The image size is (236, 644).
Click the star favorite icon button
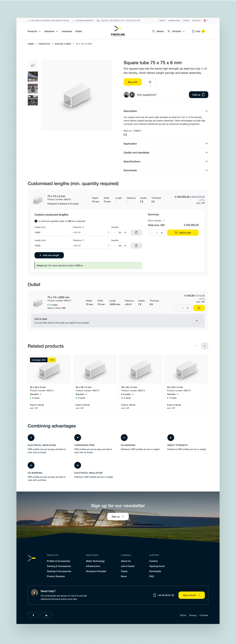click(x=150, y=82)
